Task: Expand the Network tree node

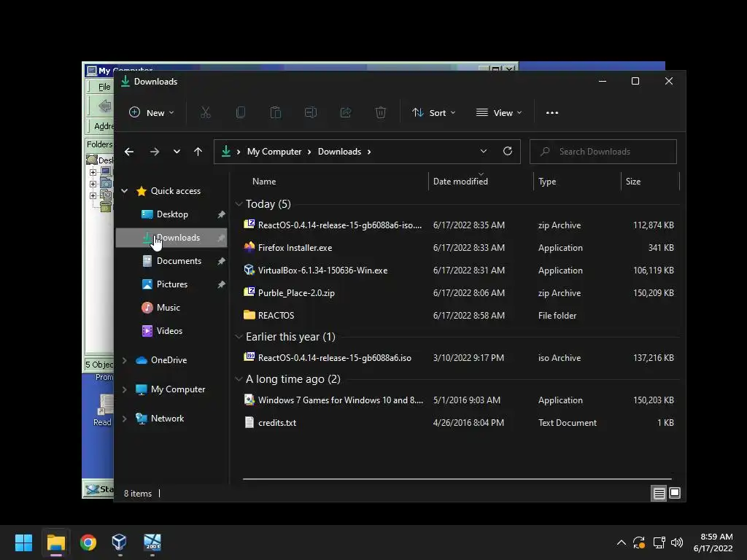Action: (124, 419)
